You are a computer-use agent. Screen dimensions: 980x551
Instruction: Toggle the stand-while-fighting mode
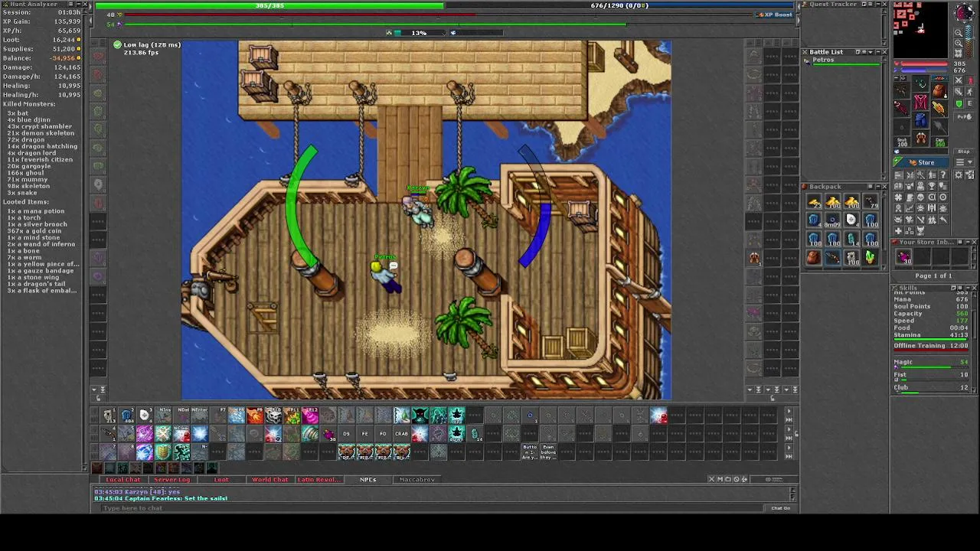coord(970,80)
